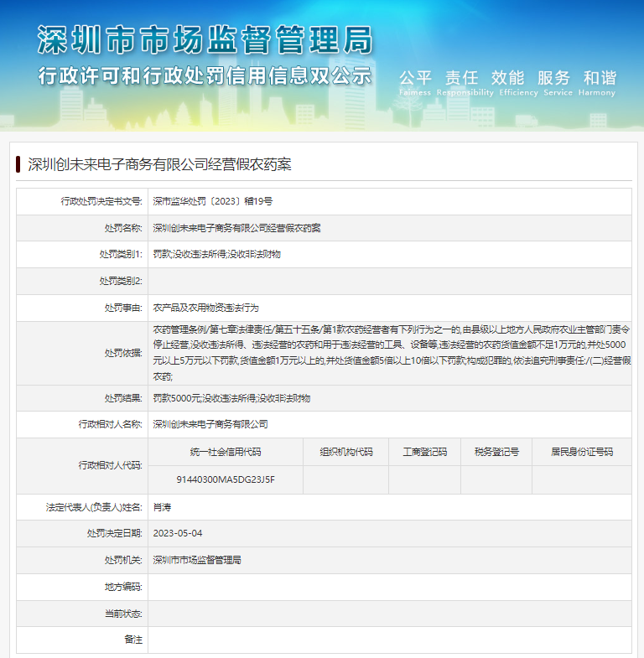
Task: Click the 行政相对人名称 label
Action: (x=111, y=424)
